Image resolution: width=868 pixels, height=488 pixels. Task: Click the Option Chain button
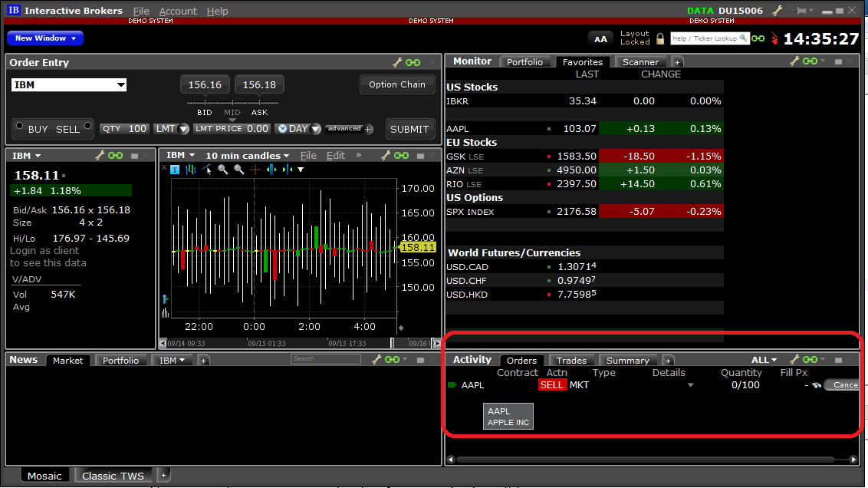pyautogui.click(x=397, y=84)
